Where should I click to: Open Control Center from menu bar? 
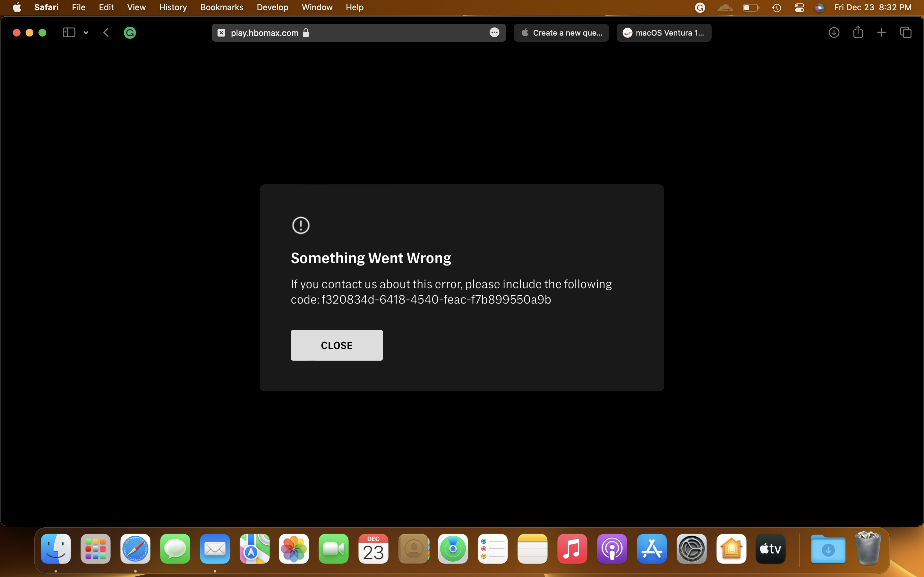(x=799, y=8)
